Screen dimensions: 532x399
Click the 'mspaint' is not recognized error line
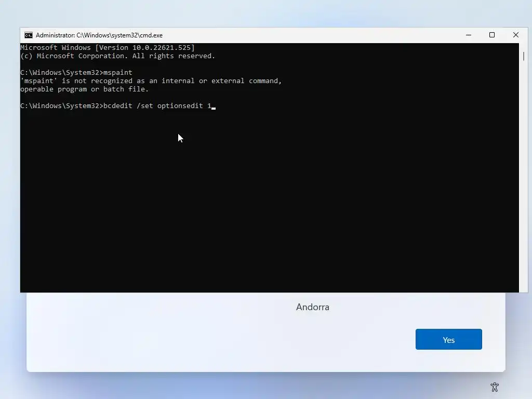pos(151,81)
